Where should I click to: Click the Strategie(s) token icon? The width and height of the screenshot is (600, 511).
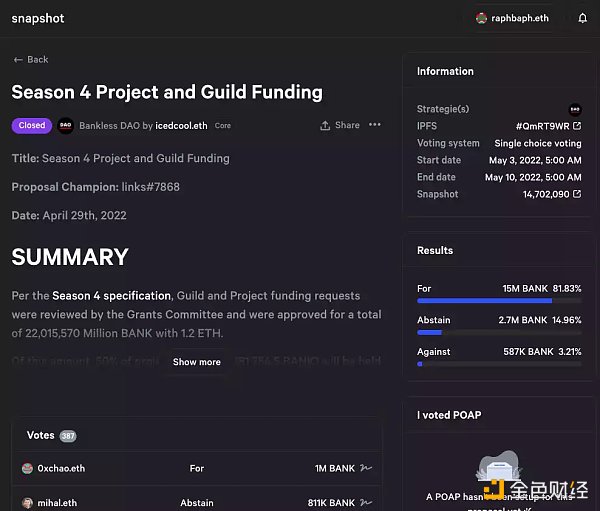575,109
